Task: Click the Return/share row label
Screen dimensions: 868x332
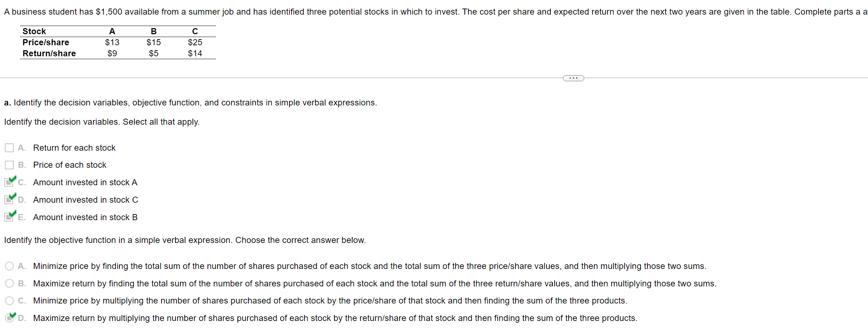Action: pyautogui.click(x=49, y=53)
